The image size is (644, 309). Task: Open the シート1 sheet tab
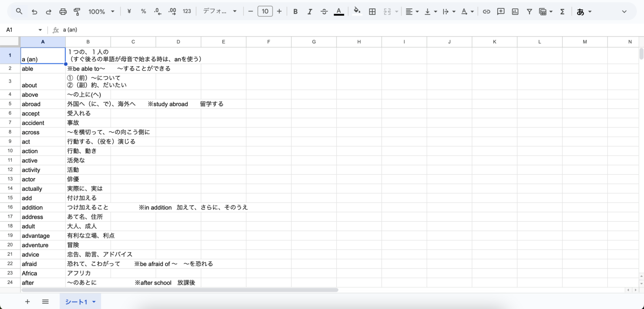76,301
